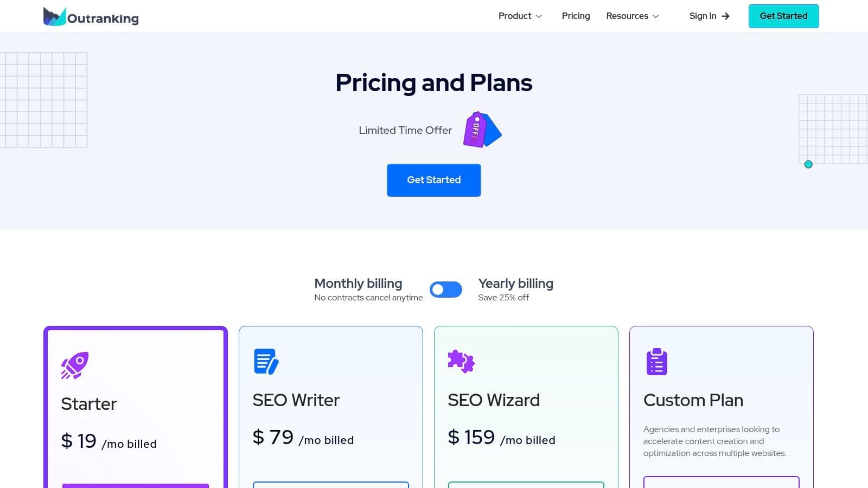This screenshot has height=488, width=868.
Task: Select Sign In from the navigation
Action: pyautogui.click(x=703, y=16)
